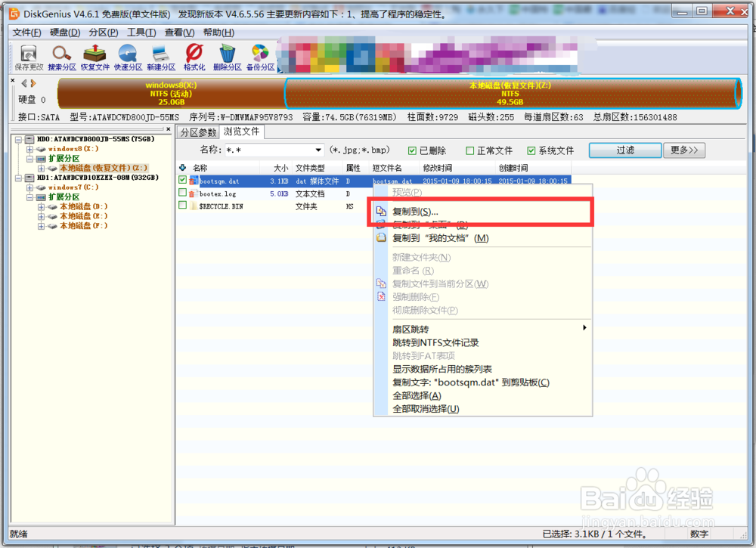The image size is (756, 548).
Task: Click the Search Partition (搜索分区) toolbar icon
Action: pos(62,57)
